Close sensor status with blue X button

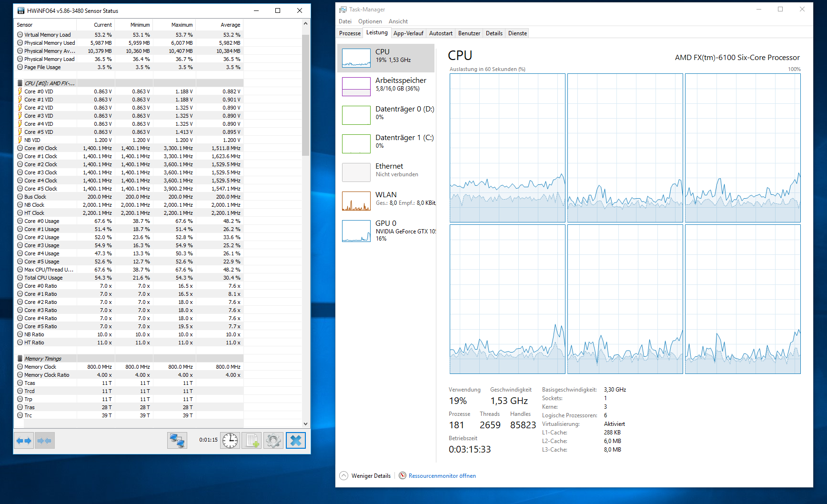(x=296, y=441)
